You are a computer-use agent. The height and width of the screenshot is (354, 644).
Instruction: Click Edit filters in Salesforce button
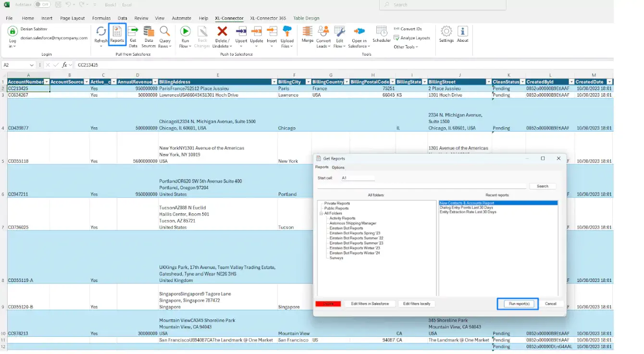tap(370, 304)
